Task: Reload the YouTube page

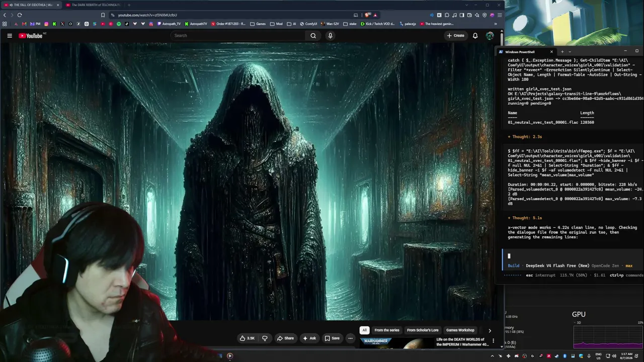Action: [x=20, y=15]
